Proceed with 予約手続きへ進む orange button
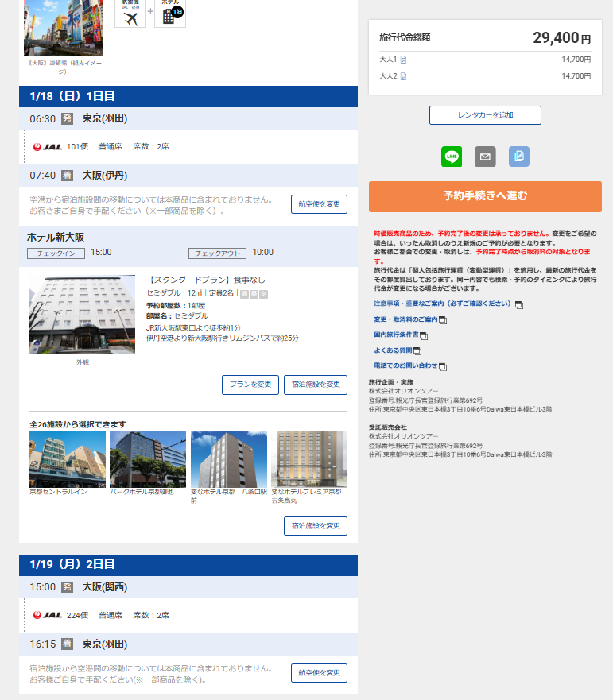The image size is (613, 700). pyautogui.click(x=485, y=196)
